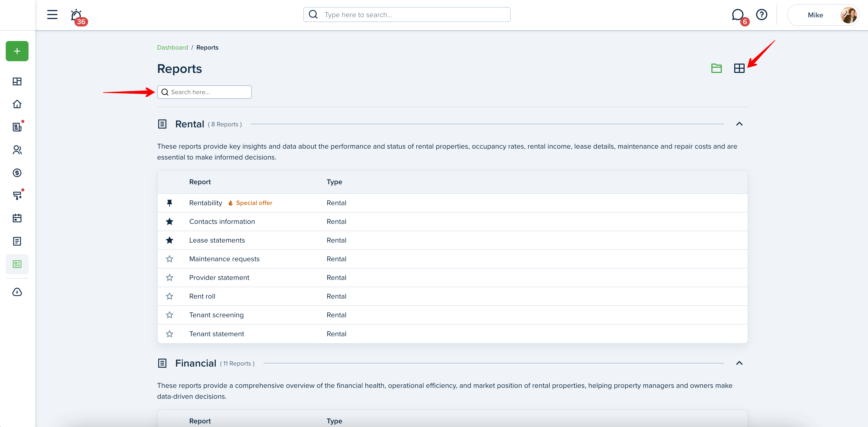Image resolution: width=868 pixels, height=427 pixels.
Task: Open the Provider statement report
Action: (219, 278)
